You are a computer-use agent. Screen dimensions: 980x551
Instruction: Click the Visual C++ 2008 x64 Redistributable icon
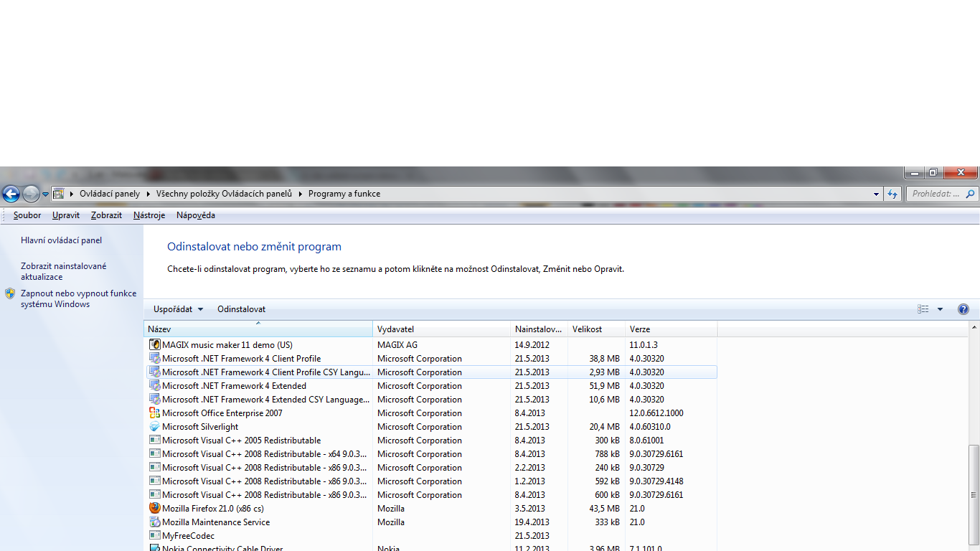point(154,454)
